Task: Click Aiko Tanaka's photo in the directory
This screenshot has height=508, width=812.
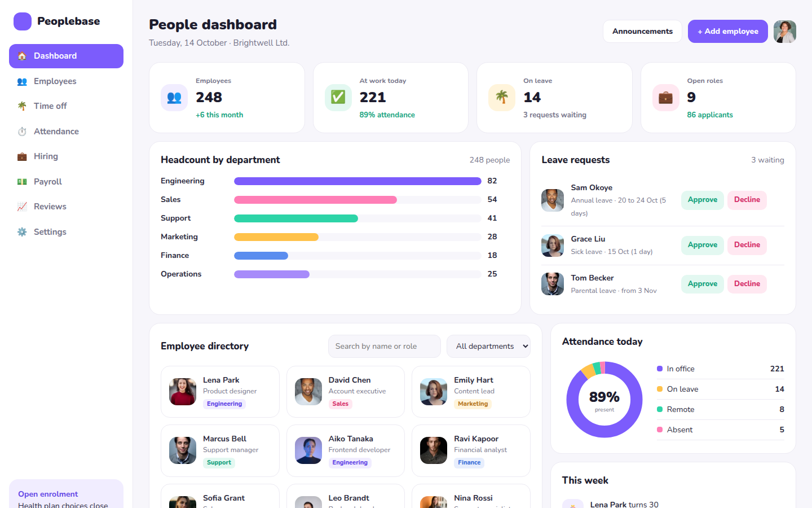Action: tap(308, 450)
